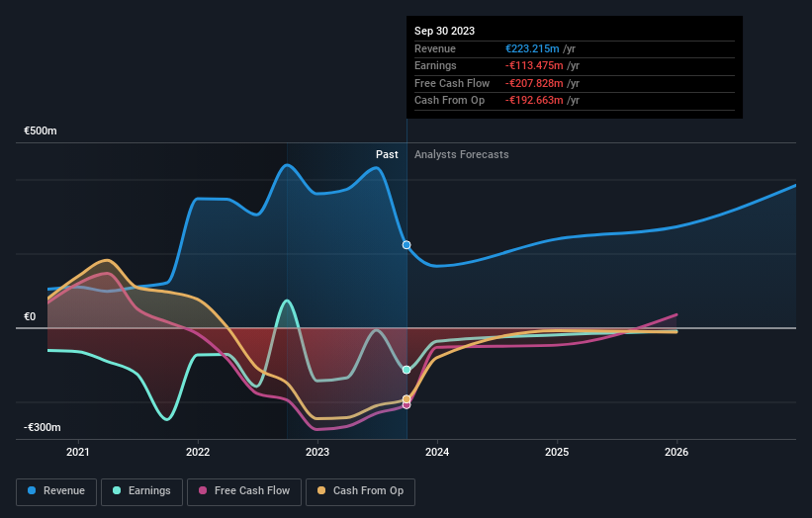The width and height of the screenshot is (812, 518).
Task: Click the Sep 30 2023 tooltip date
Action: (x=444, y=31)
